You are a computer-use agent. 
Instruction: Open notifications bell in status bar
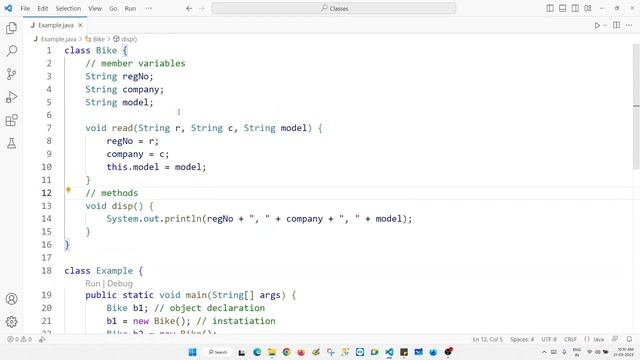[x=629, y=339]
